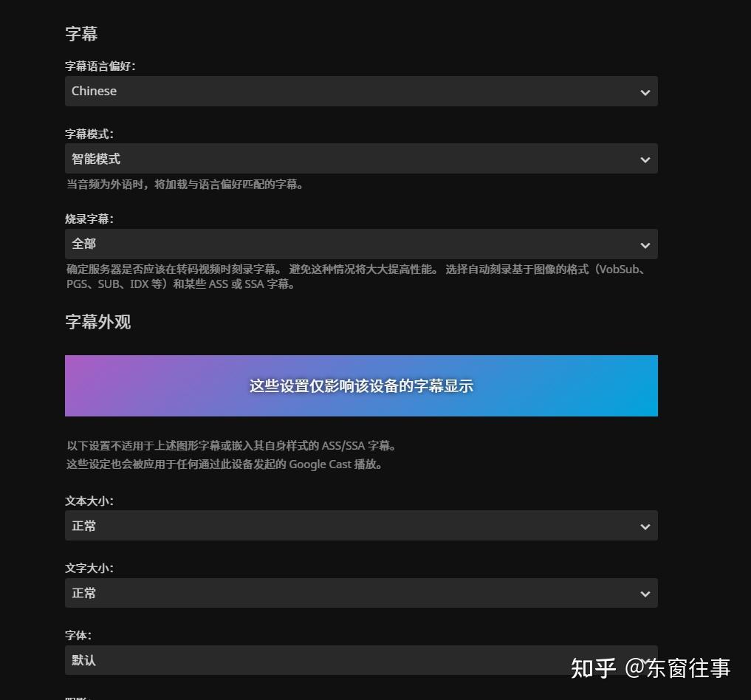Viewport: 751px width, 700px height.
Task: Click the gradient subtitle notice banner
Action: click(x=361, y=385)
